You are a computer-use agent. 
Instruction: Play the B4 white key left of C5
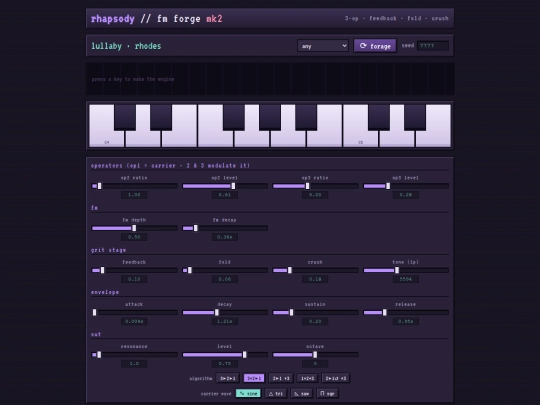click(x=324, y=138)
